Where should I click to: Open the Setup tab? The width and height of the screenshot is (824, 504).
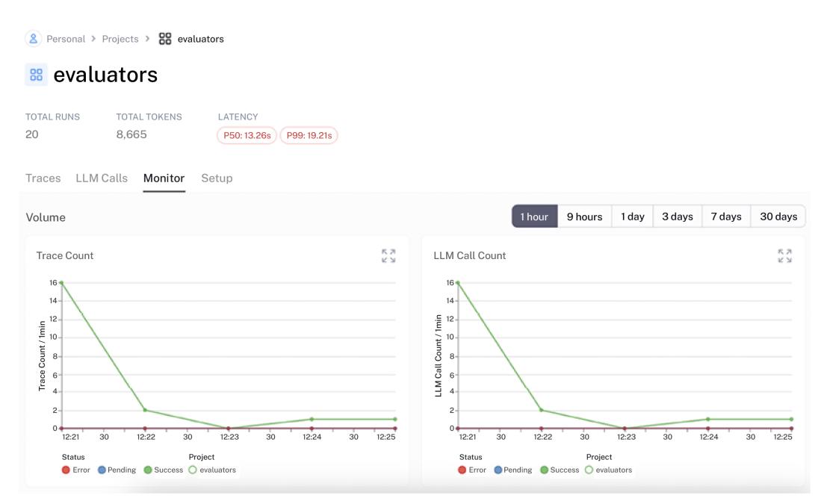(x=217, y=178)
